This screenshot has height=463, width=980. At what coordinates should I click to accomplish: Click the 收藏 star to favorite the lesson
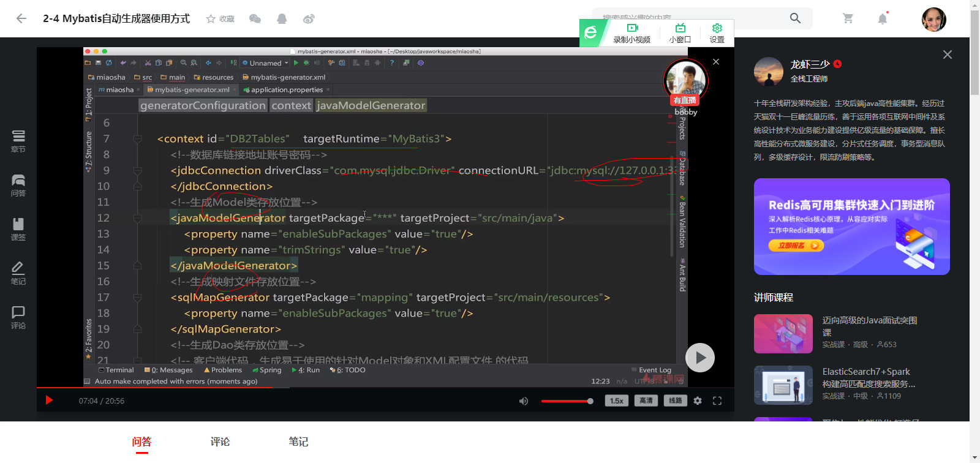(221, 19)
